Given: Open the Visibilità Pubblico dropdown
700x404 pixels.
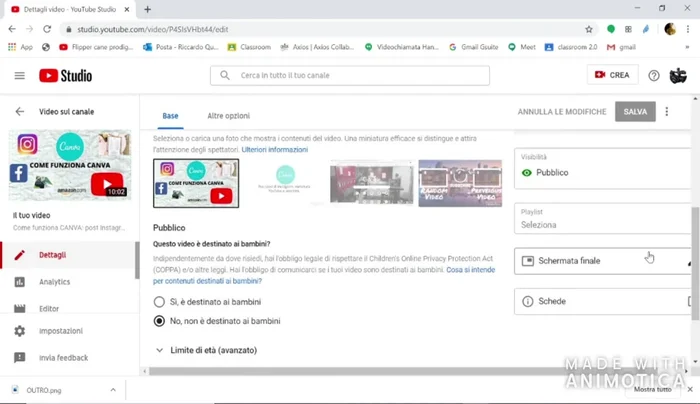Looking at the screenshot, I should click(602, 168).
